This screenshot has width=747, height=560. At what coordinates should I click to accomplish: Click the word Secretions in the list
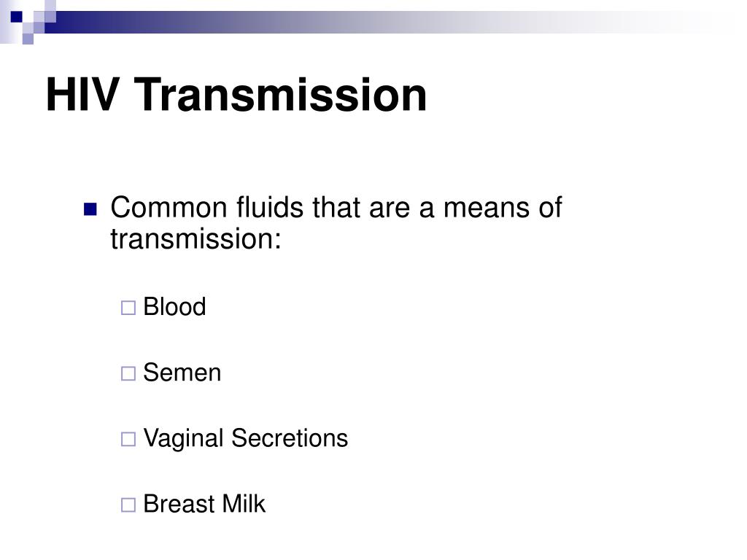click(x=290, y=438)
